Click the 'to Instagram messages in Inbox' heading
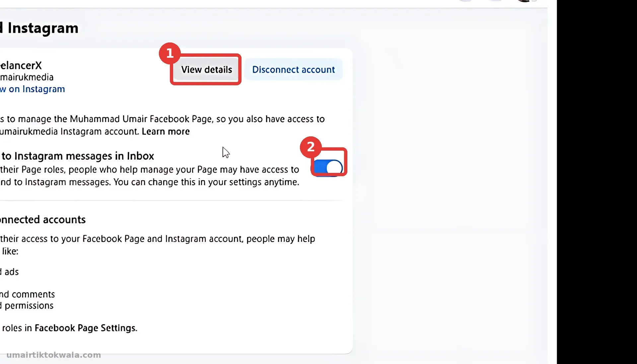 point(78,156)
